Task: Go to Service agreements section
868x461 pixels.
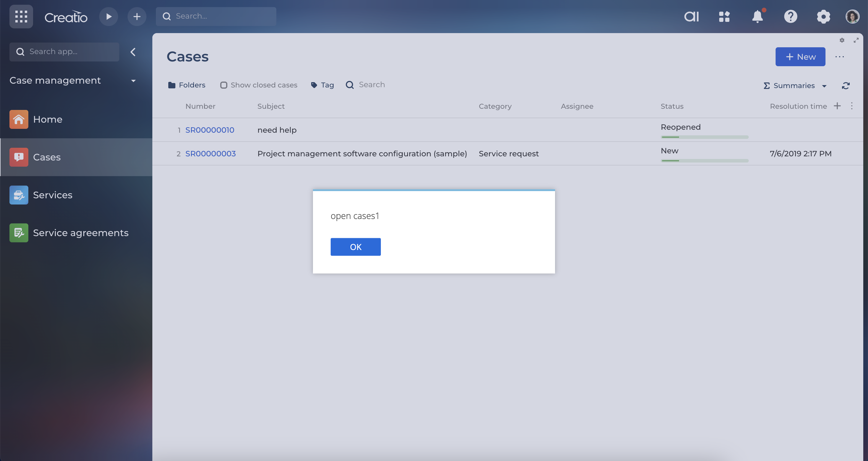Action: [81, 233]
